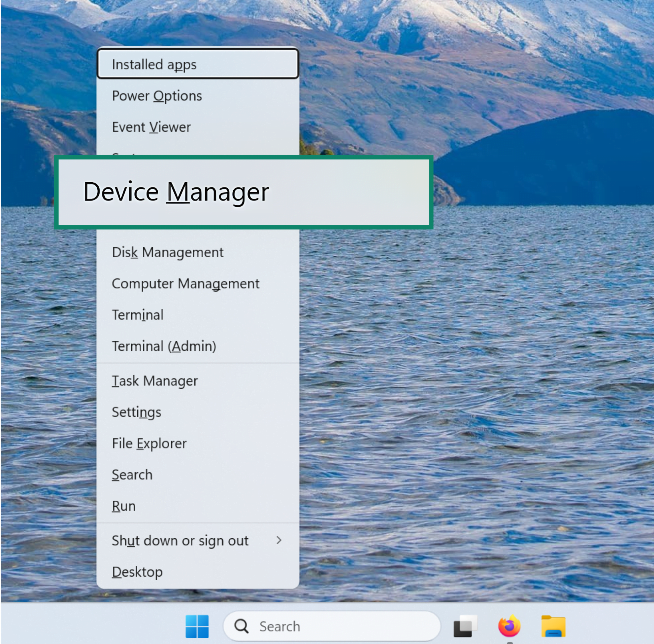Show the Desktop via the menu entry
The width and height of the screenshot is (654, 644).
coord(137,572)
